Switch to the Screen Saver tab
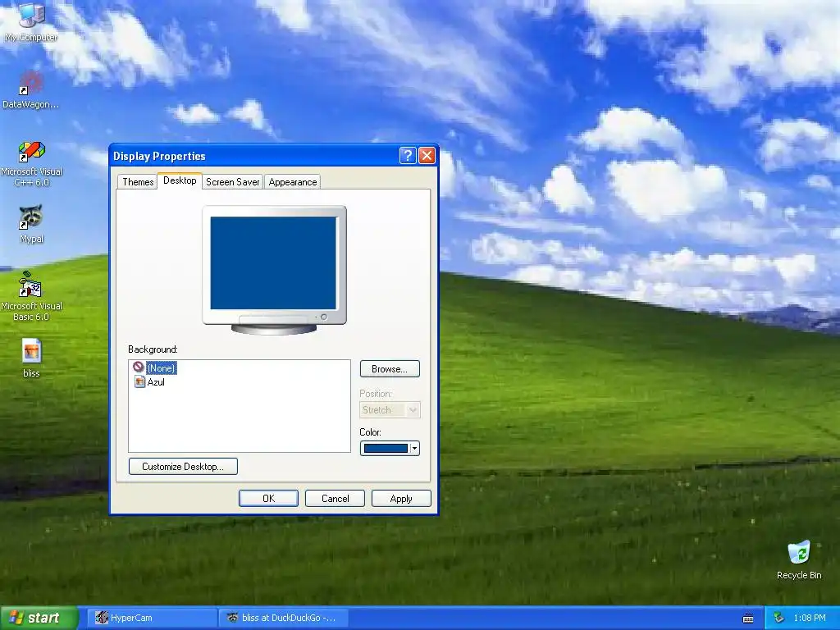 232,181
